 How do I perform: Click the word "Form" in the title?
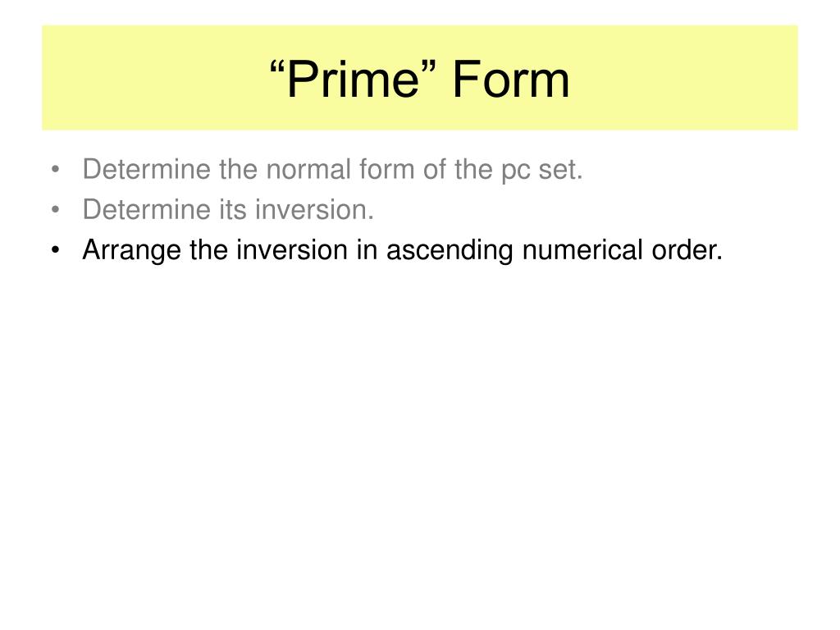coord(510,80)
